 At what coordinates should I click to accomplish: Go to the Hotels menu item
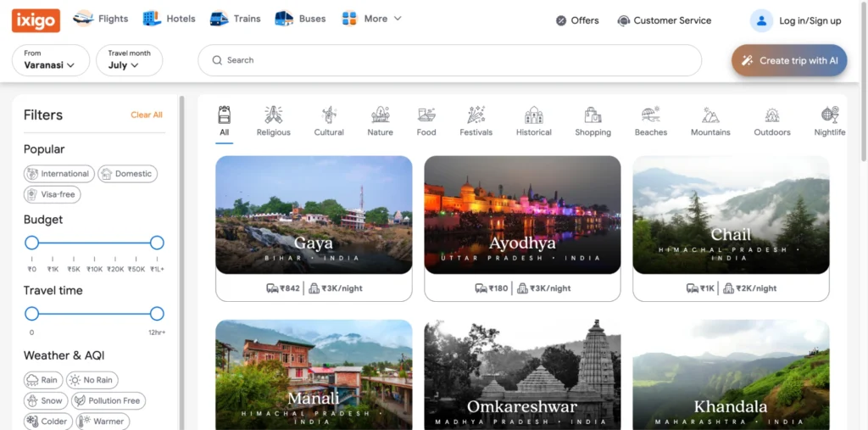tap(181, 19)
